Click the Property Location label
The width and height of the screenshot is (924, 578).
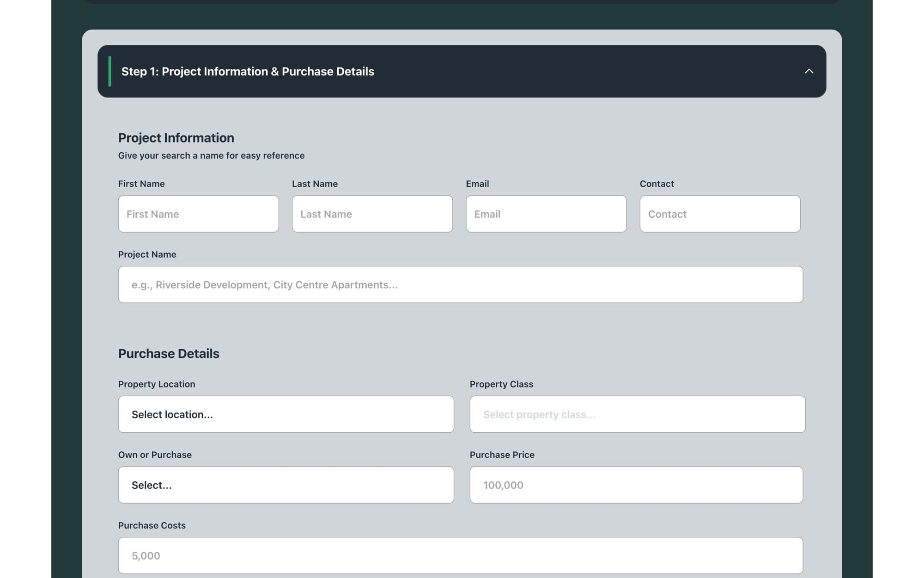(x=157, y=384)
